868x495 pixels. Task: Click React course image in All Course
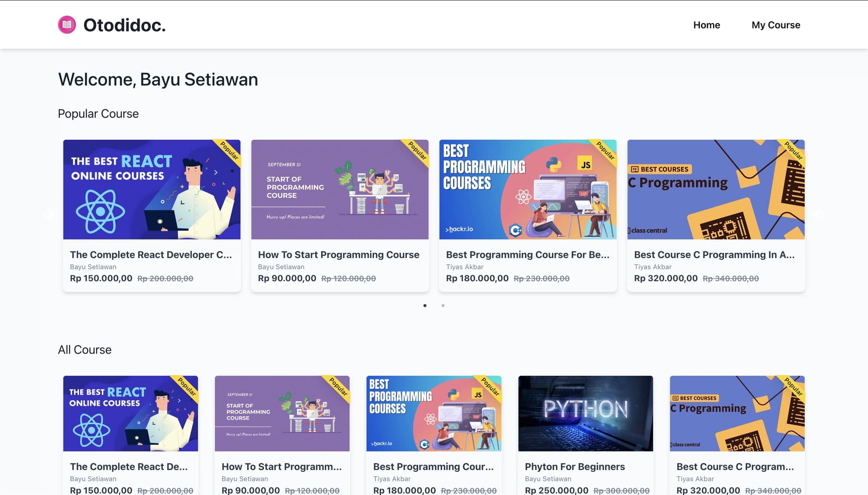131,413
